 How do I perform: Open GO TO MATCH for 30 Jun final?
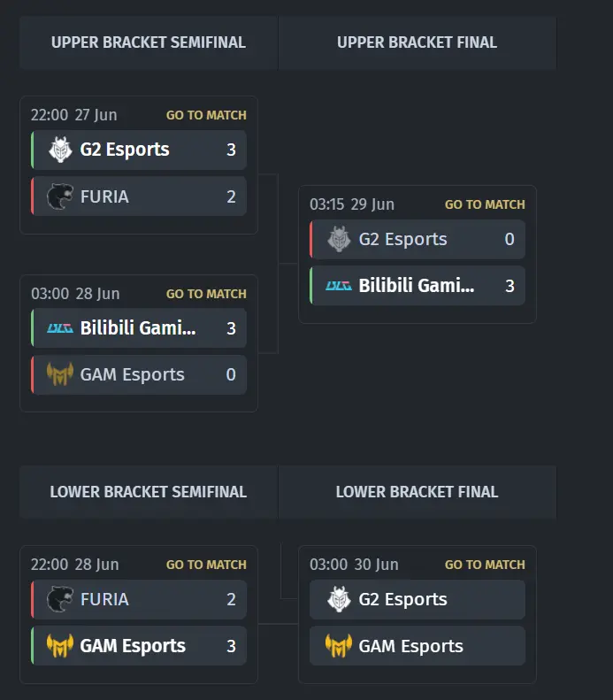click(x=485, y=565)
